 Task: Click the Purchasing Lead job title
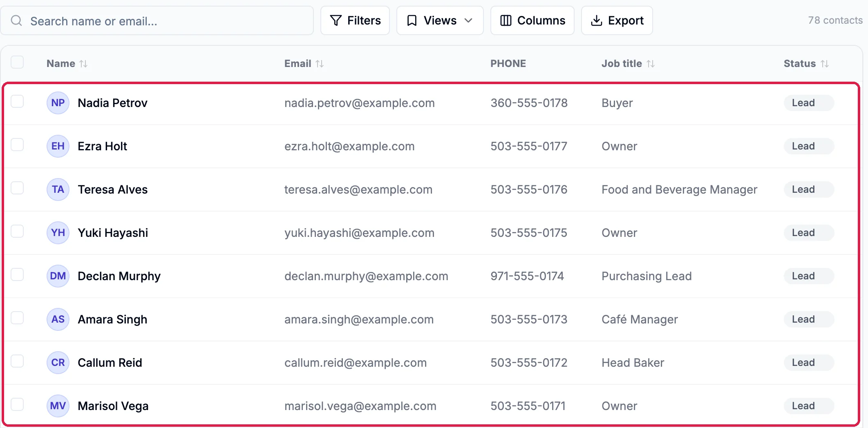coord(647,276)
